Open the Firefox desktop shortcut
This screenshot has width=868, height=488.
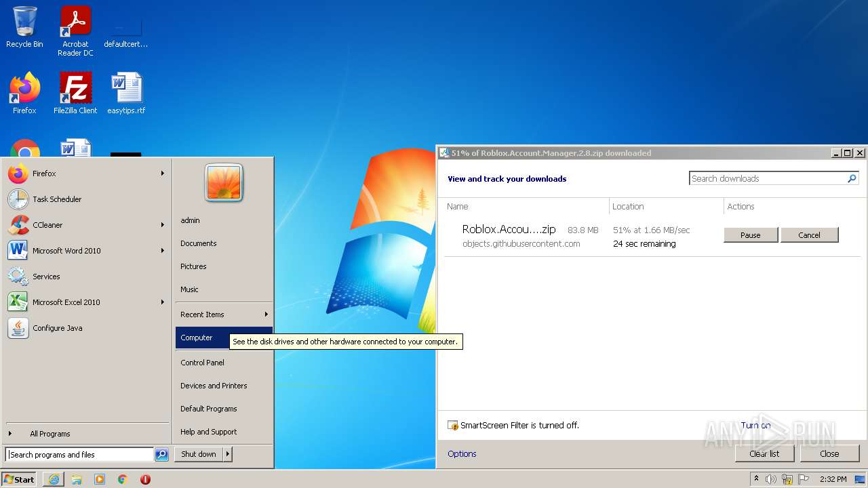pyautogui.click(x=24, y=94)
